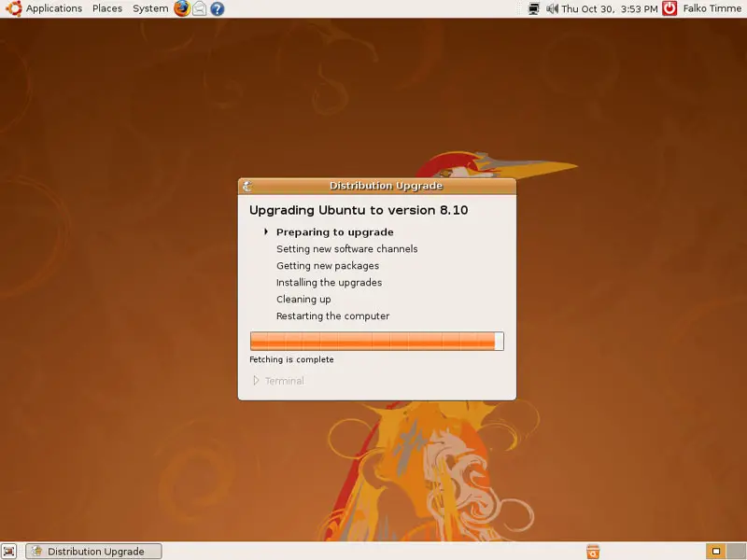
Task: Click the red power icon beside Falko Timme
Action: pyautogui.click(x=669, y=8)
